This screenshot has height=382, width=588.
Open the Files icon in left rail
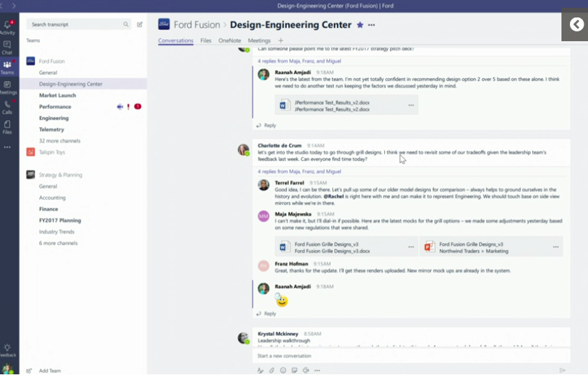(x=7, y=126)
